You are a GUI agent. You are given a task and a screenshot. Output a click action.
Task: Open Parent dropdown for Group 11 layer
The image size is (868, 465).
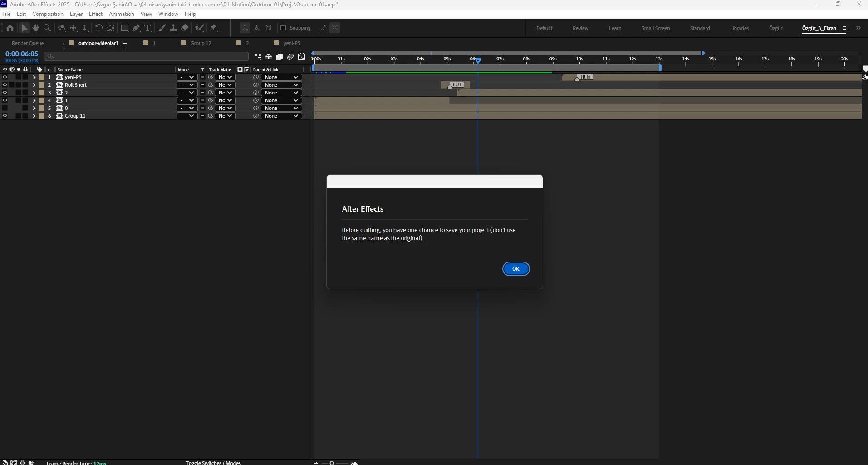click(281, 116)
